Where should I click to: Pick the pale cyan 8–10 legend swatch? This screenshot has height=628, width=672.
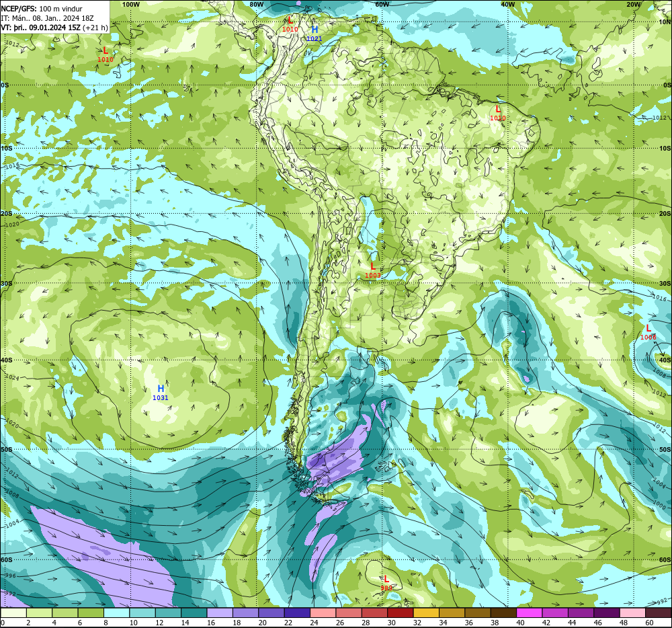[x=116, y=613]
